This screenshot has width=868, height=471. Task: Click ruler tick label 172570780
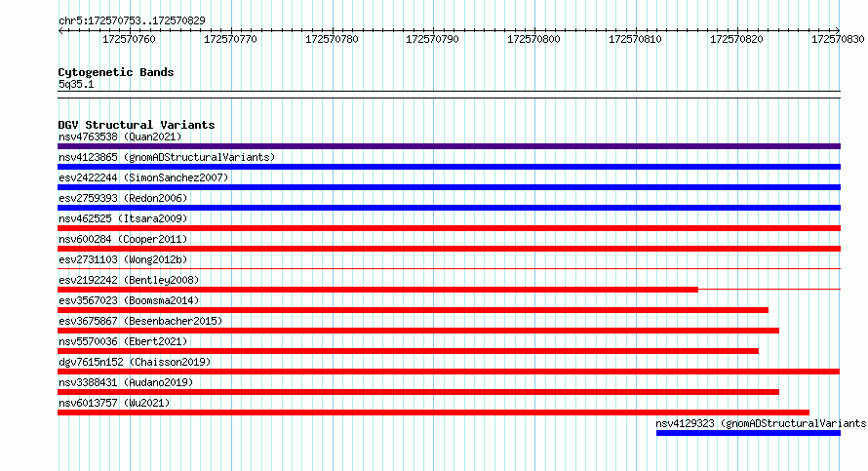[x=332, y=39]
